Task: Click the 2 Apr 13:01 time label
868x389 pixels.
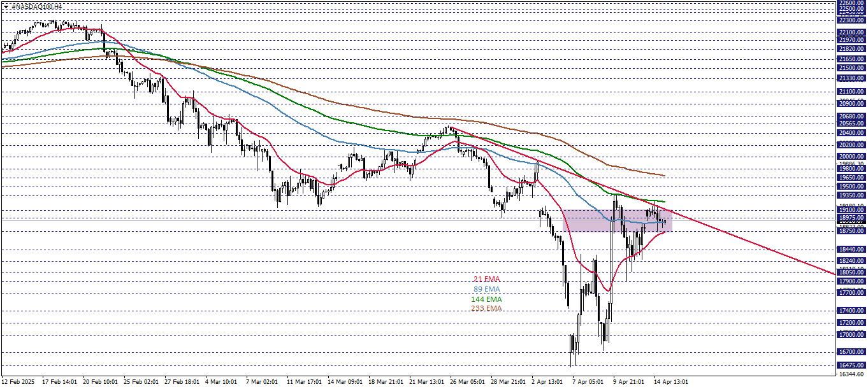Action: (x=548, y=382)
